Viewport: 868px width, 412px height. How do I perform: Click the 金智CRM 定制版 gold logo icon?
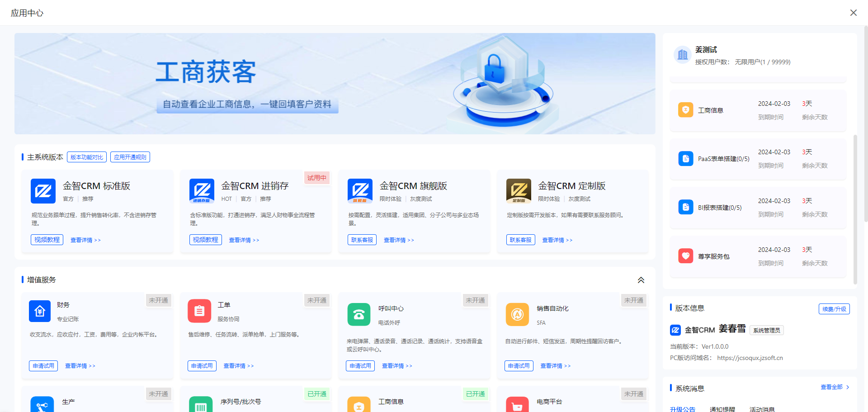point(519,191)
